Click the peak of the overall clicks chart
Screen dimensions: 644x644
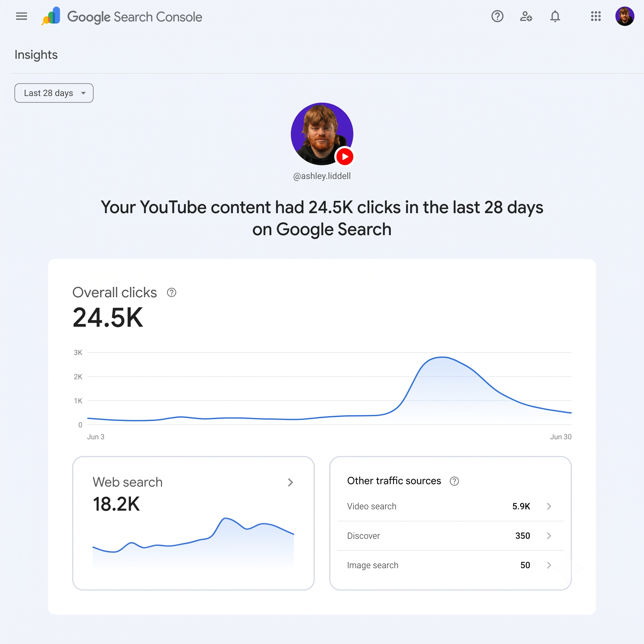(x=442, y=357)
